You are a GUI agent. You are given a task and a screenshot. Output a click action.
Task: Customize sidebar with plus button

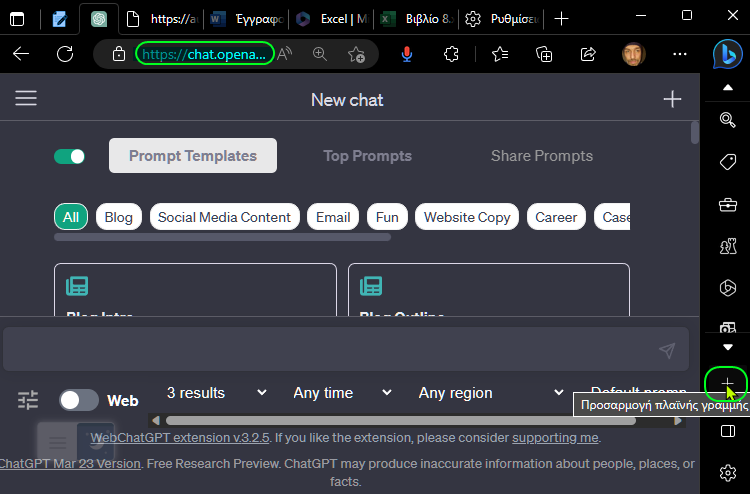click(x=727, y=384)
